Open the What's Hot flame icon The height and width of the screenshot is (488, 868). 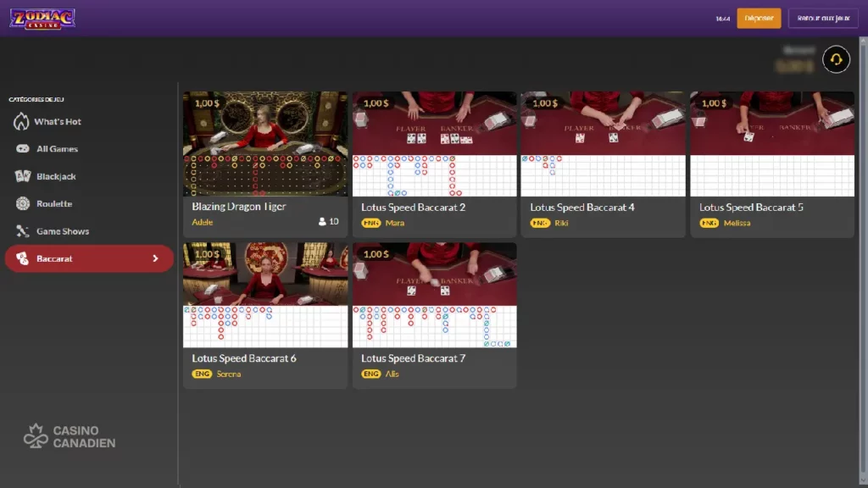coord(22,121)
